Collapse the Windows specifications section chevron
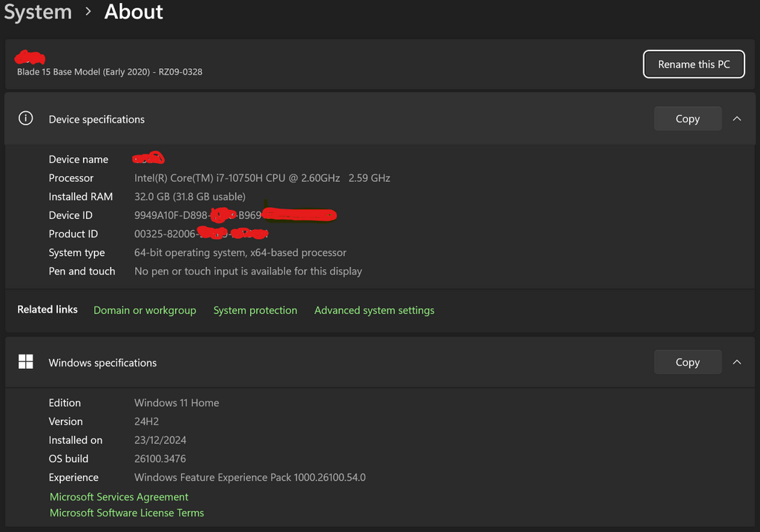Image resolution: width=760 pixels, height=532 pixels. (737, 362)
